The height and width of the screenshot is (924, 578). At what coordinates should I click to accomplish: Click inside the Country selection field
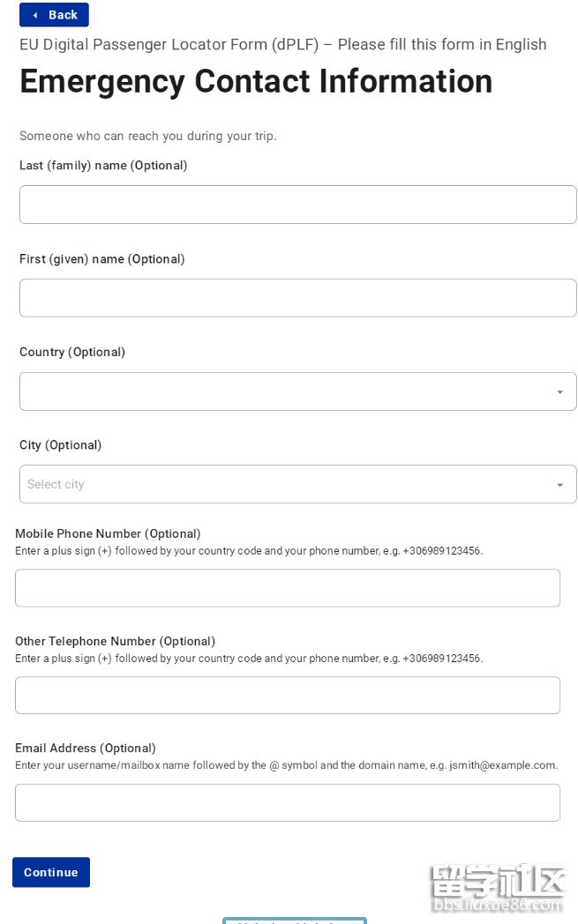(x=282, y=391)
